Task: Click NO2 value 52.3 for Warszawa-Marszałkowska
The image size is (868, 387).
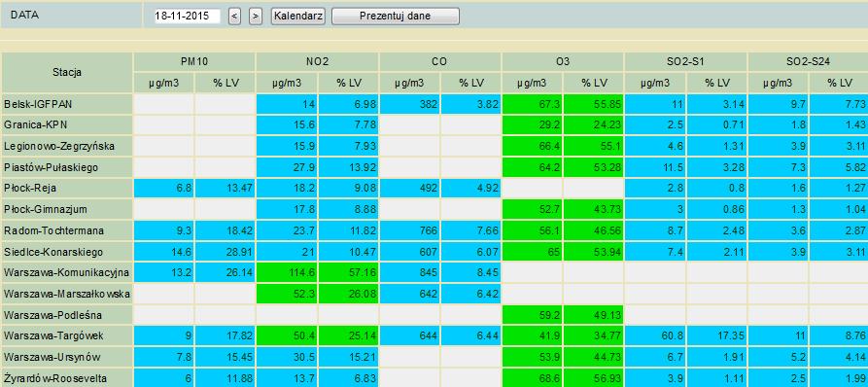Action: (287, 294)
